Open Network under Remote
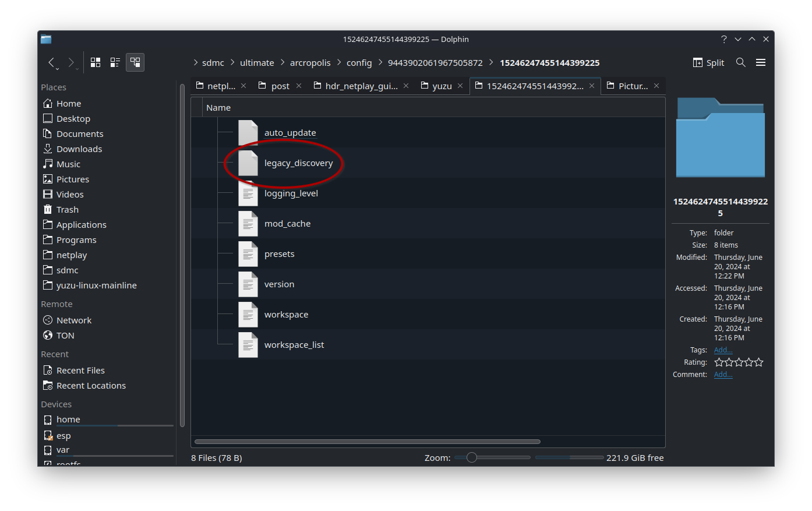 tap(108, 320)
